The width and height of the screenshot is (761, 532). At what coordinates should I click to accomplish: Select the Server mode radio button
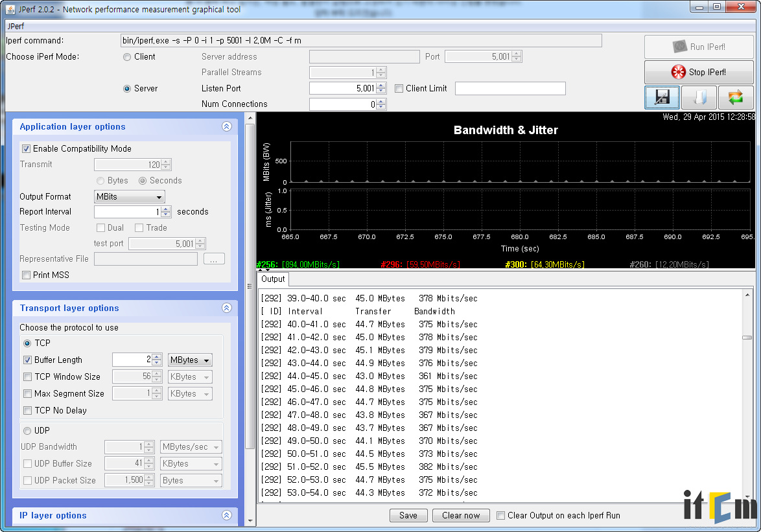coord(127,89)
